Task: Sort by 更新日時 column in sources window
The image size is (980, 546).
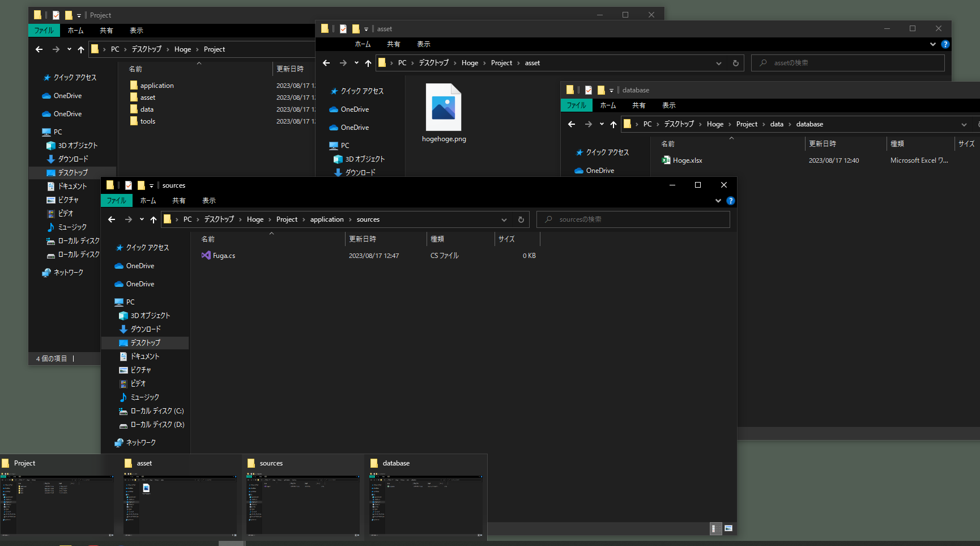Action: click(363, 239)
